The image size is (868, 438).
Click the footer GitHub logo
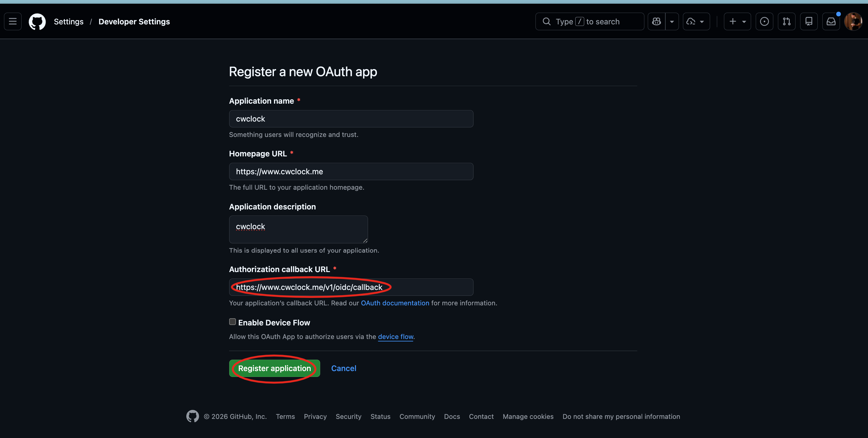click(x=192, y=416)
